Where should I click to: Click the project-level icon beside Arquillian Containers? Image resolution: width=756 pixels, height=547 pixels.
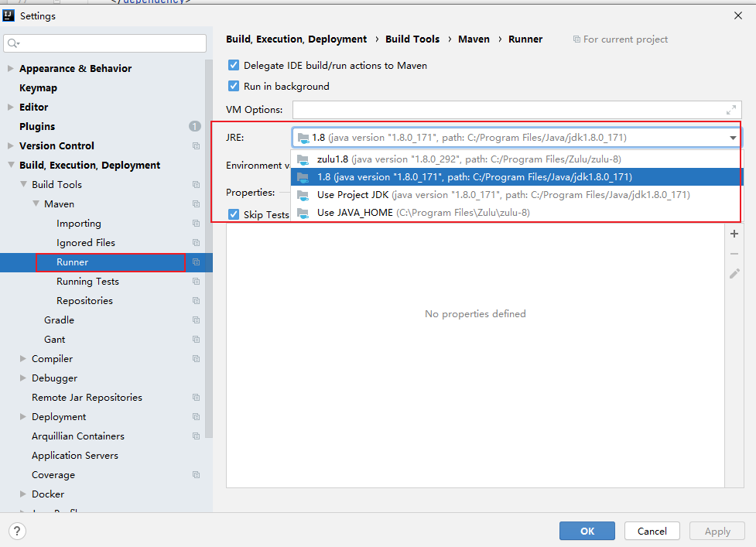(x=197, y=436)
